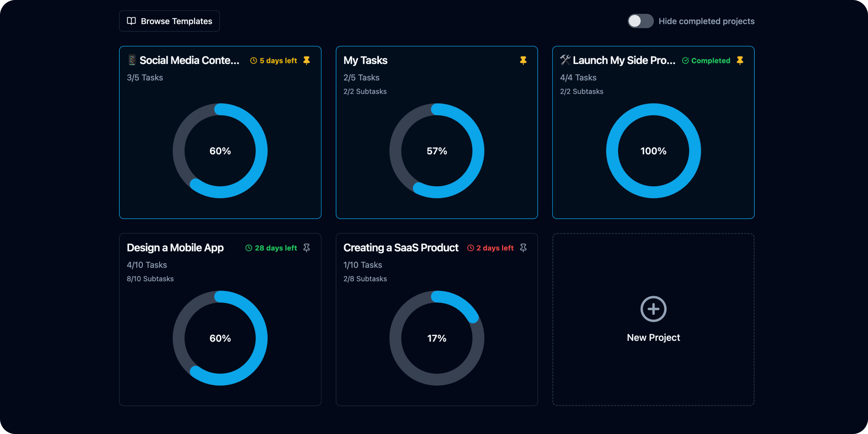This screenshot has width=868, height=434.
Task: Unpin the My Tasks project
Action: (x=523, y=60)
